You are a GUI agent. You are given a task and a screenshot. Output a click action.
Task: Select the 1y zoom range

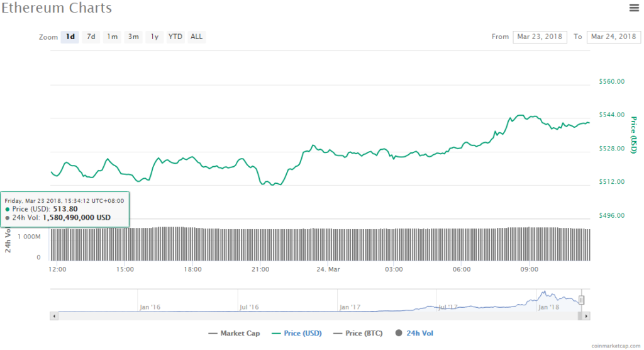tap(154, 37)
